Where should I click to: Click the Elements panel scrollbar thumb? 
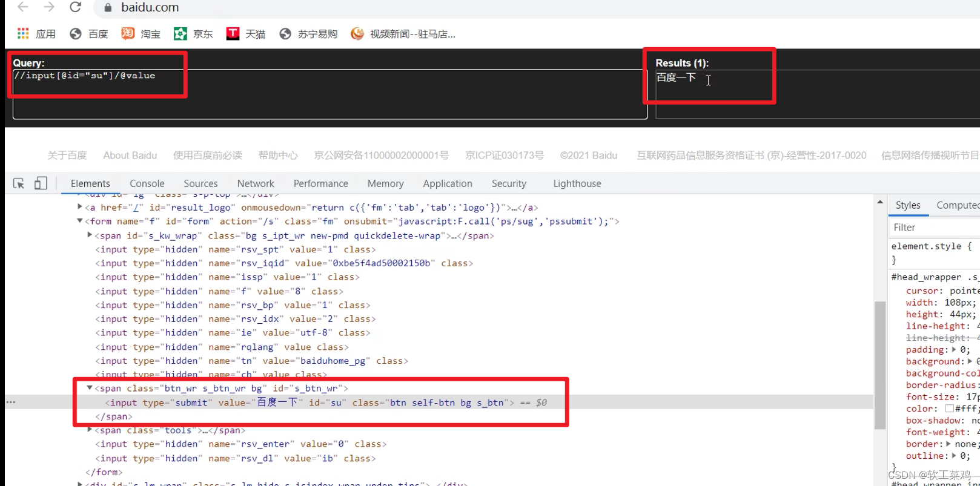880,364
